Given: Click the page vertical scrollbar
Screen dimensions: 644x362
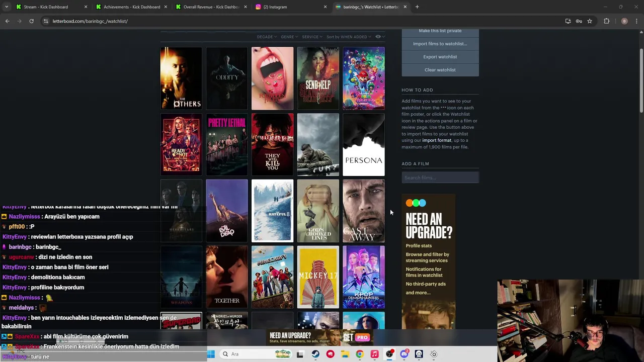Looking at the screenshot, I should click(641, 80).
